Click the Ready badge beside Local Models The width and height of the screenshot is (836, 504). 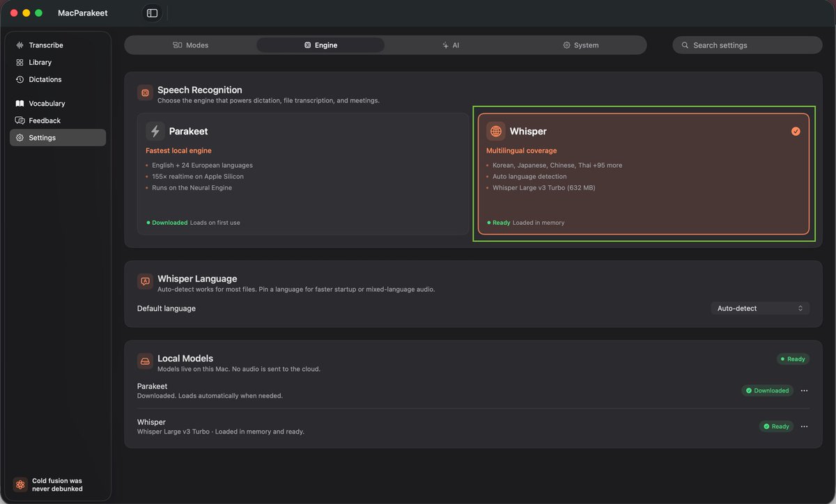tap(793, 359)
